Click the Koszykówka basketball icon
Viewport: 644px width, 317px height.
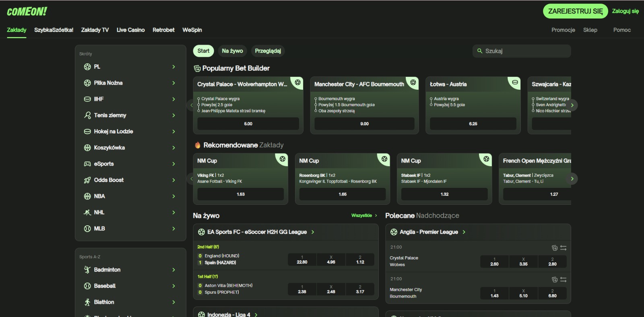coord(87,148)
